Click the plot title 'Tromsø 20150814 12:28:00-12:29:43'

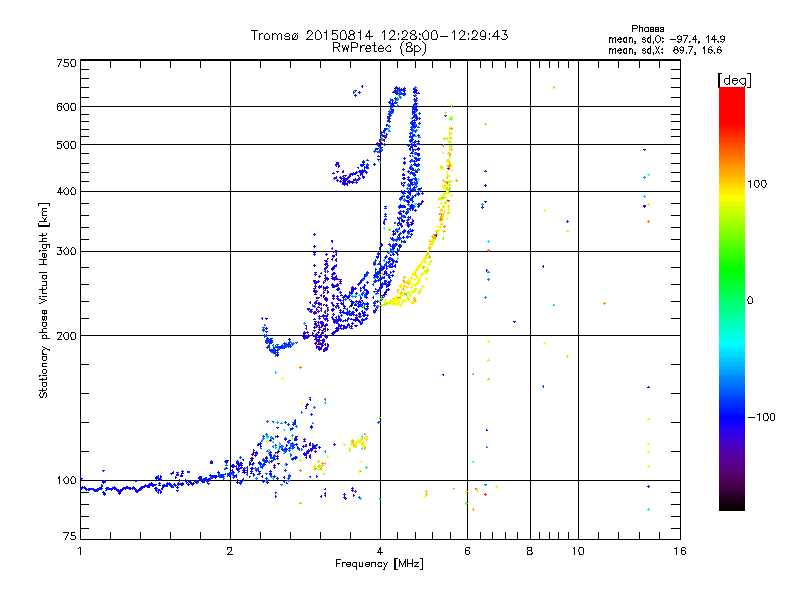tap(380, 35)
